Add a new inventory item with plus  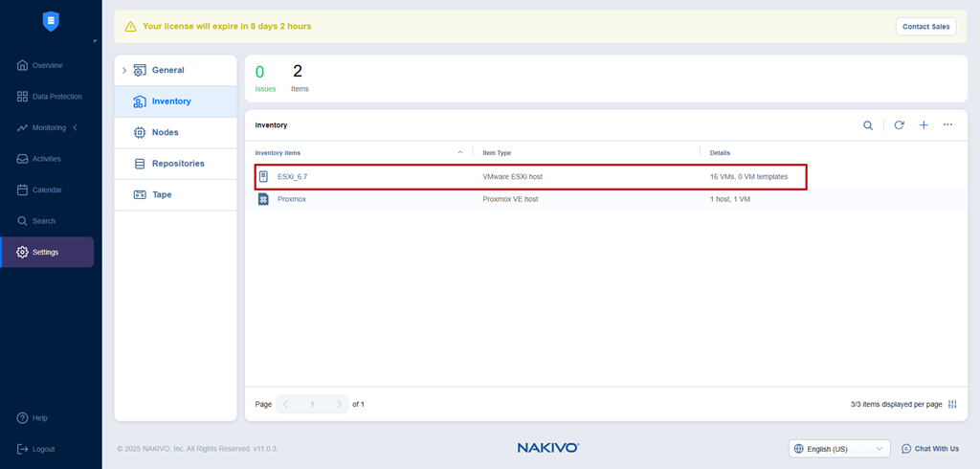(x=924, y=125)
